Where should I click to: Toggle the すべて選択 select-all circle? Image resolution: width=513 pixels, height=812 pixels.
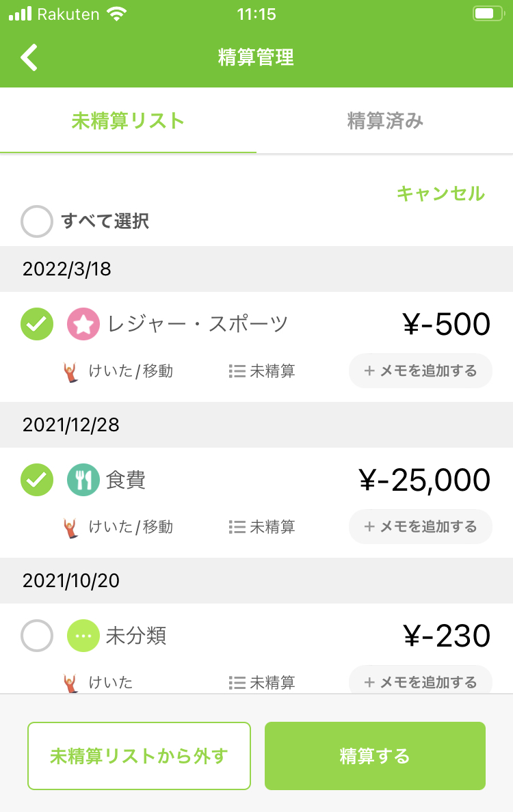click(x=37, y=221)
